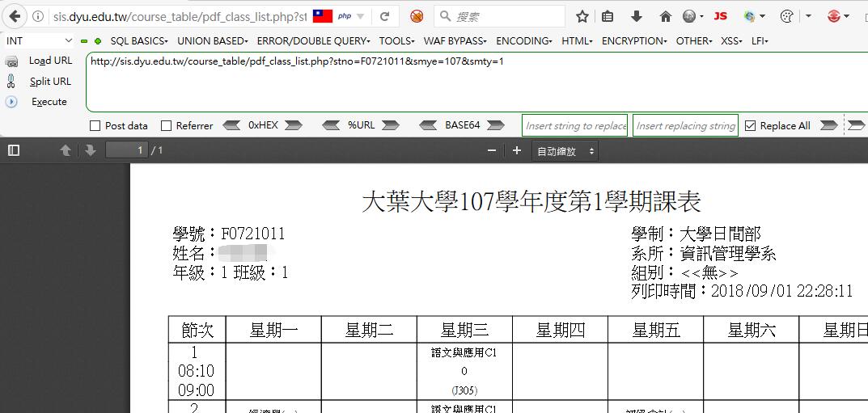Click the colored globe extension icon
The width and height of the screenshot is (868, 413).
pos(750,17)
